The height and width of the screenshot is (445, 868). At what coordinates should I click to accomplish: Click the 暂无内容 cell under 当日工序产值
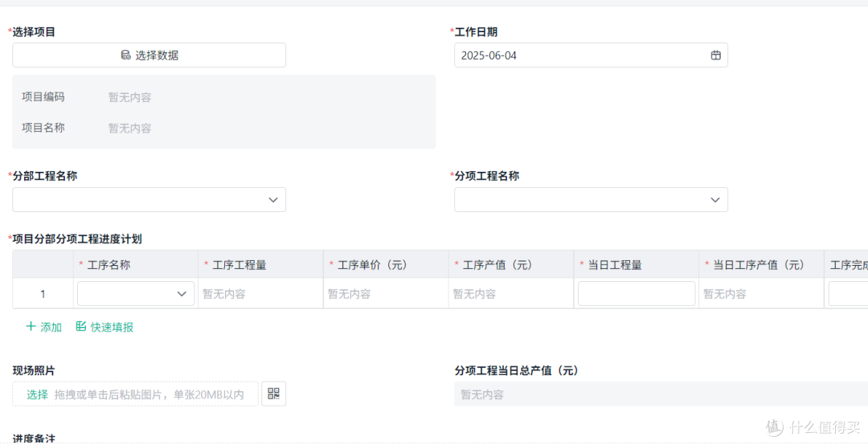(761, 294)
